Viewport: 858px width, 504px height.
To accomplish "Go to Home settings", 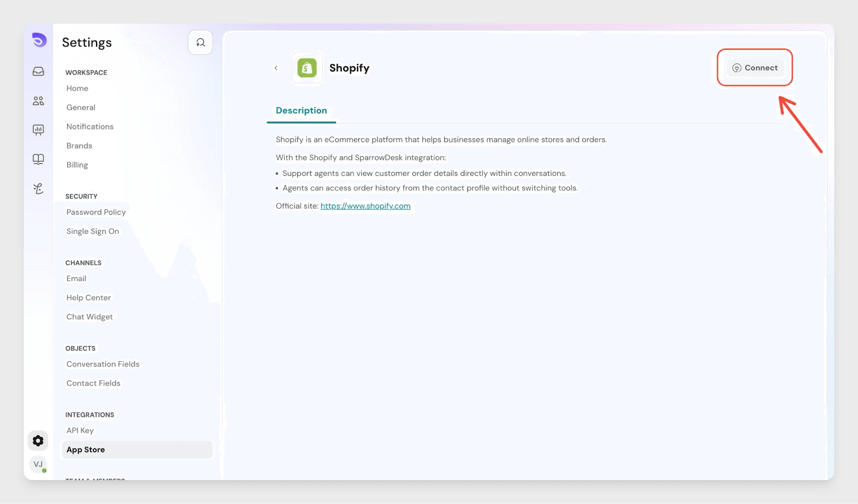I will click(77, 88).
